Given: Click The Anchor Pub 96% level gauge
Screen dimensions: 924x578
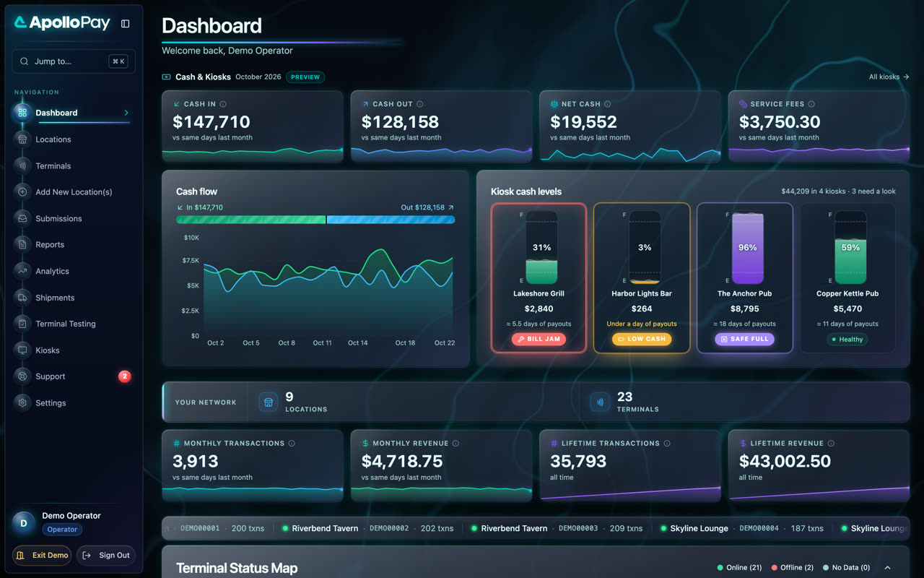Looking at the screenshot, I should click(x=748, y=247).
